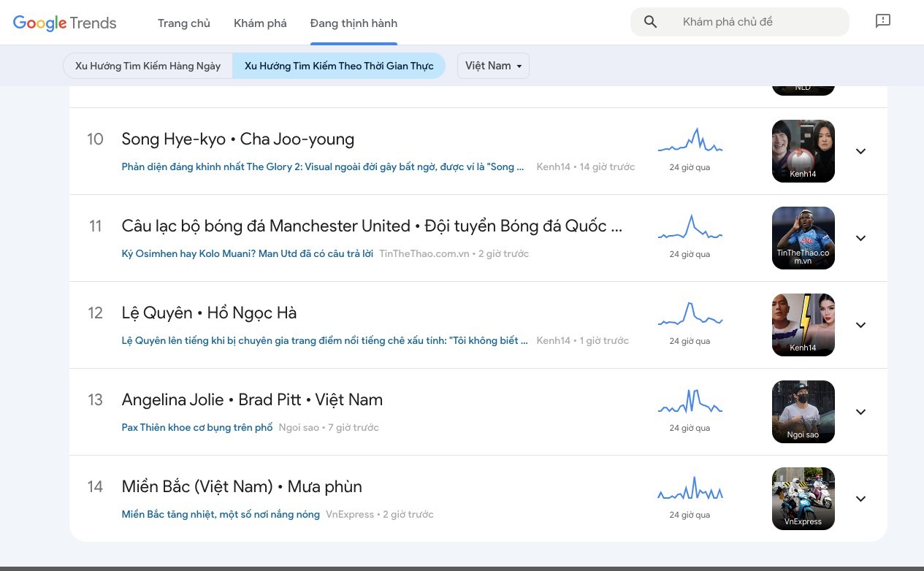Click the Manchester United 24-hour sparkline chart

pyautogui.click(x=690, y=227)
